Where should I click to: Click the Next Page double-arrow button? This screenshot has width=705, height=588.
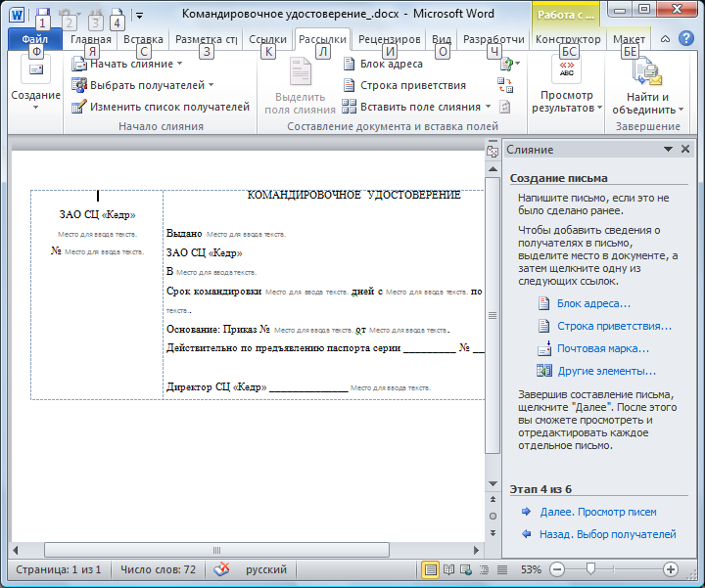click(493, 533)
